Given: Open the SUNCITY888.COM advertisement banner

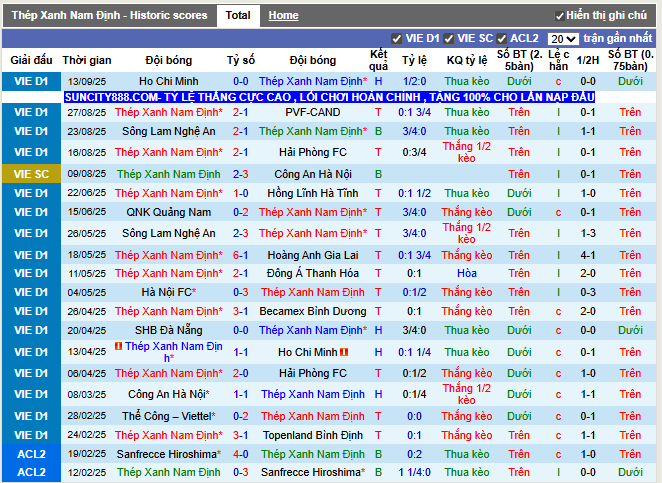Looking at the screenshot, I should (329, 97).
